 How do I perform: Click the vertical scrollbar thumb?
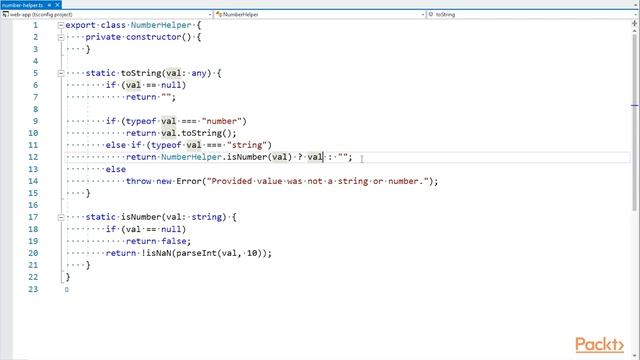[635, 122]
